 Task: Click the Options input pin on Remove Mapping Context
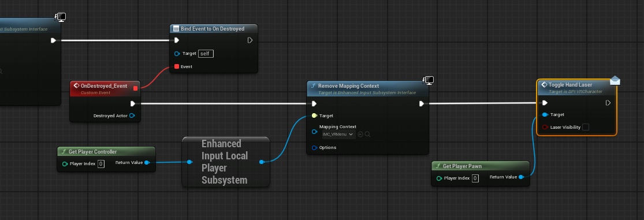pos(314,148)
